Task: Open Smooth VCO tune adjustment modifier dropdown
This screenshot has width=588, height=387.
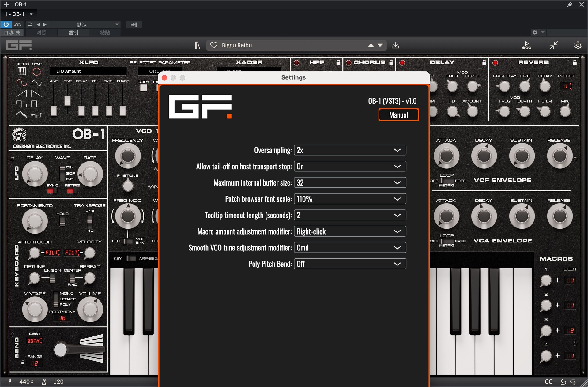Action: coord(350,247)
